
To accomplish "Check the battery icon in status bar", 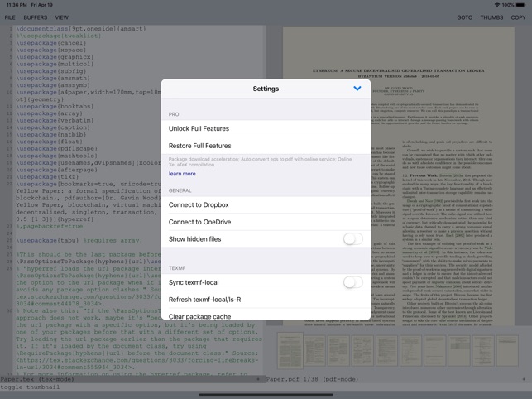I will coord(519,5).
